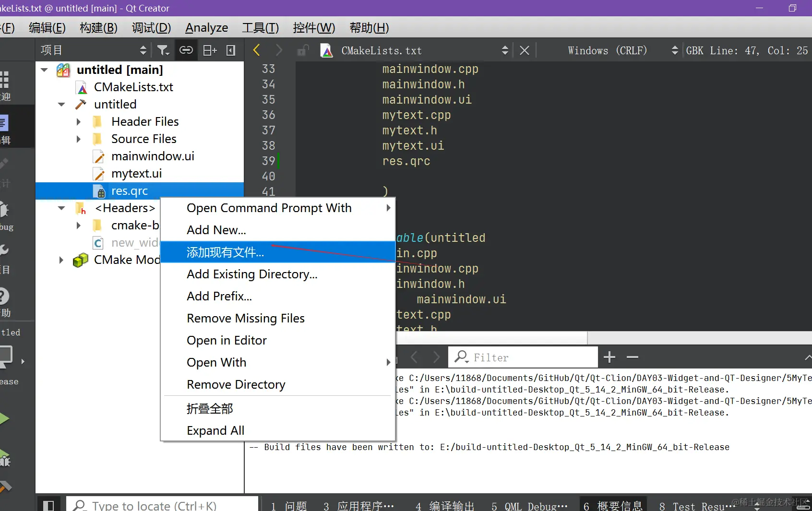Viewport: 812px width, 511px height.
Task: Select res.qrc in the project tree
Action: 130,191
